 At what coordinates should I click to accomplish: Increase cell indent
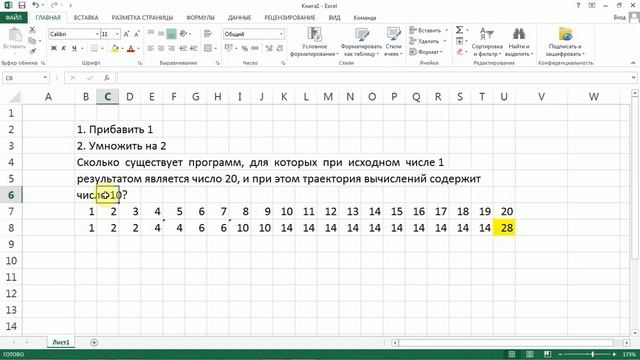coord(193,49)
